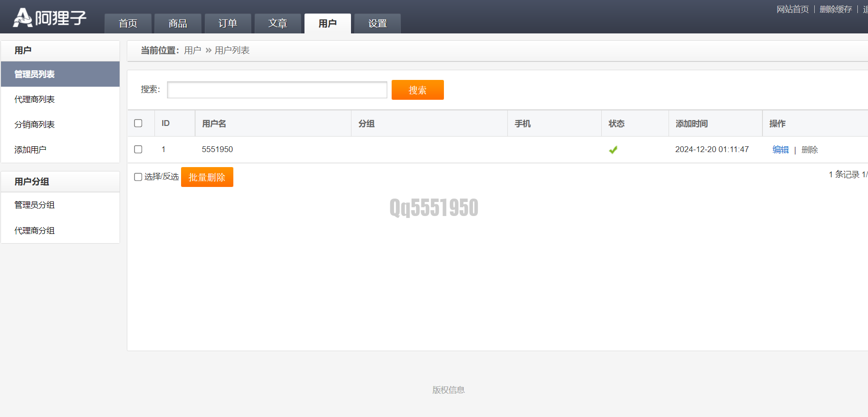Select the 用户 tab
868x417 pixels.
coord(328,23)
